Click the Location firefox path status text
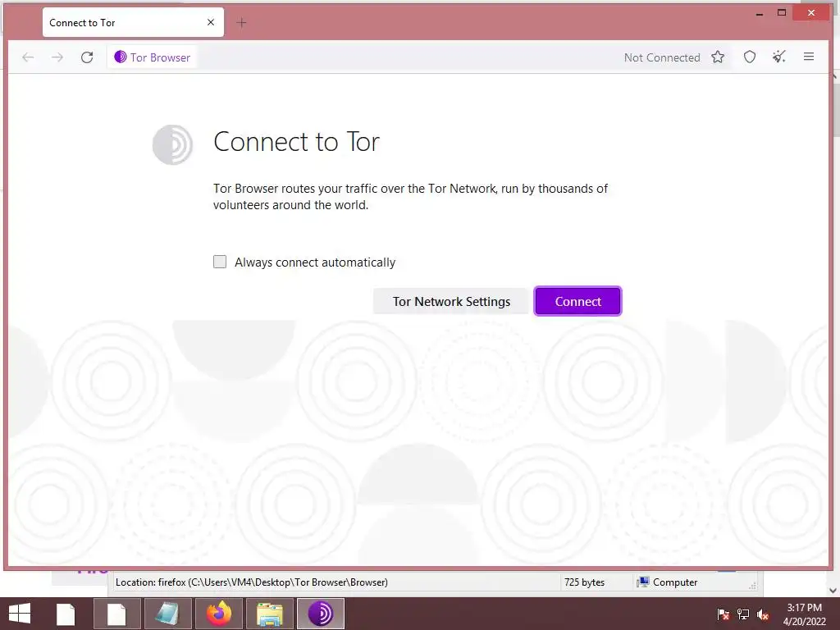 (x=251, y=582)
